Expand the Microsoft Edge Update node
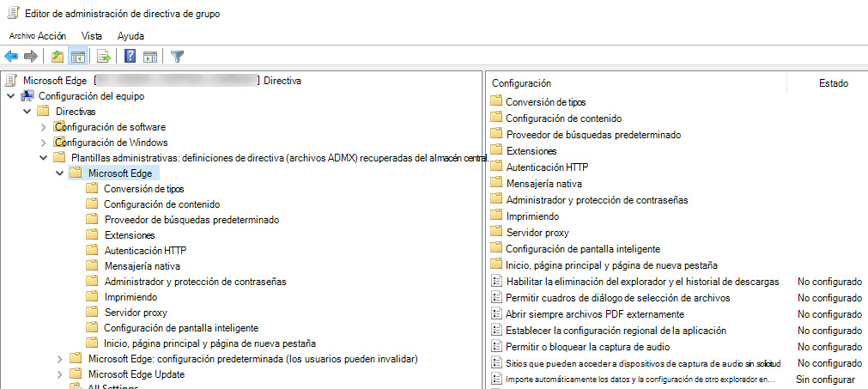This screenshot has height=389, width=868. 60,374
